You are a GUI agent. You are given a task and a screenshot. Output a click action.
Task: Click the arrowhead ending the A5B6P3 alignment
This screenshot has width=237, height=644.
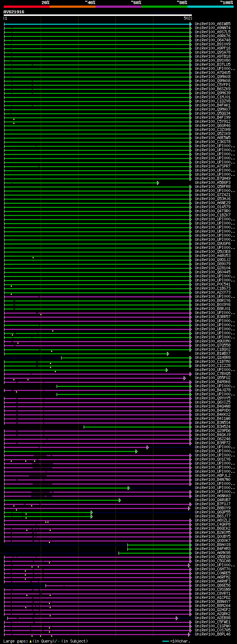158,183
